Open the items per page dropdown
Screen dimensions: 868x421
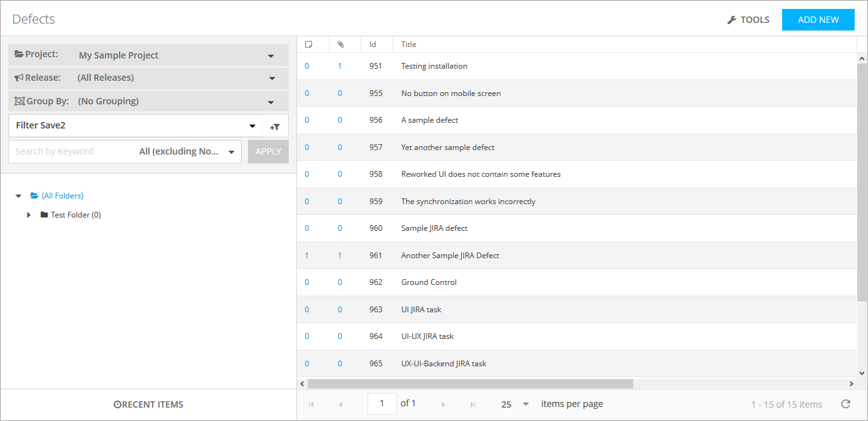coord(525,404)
